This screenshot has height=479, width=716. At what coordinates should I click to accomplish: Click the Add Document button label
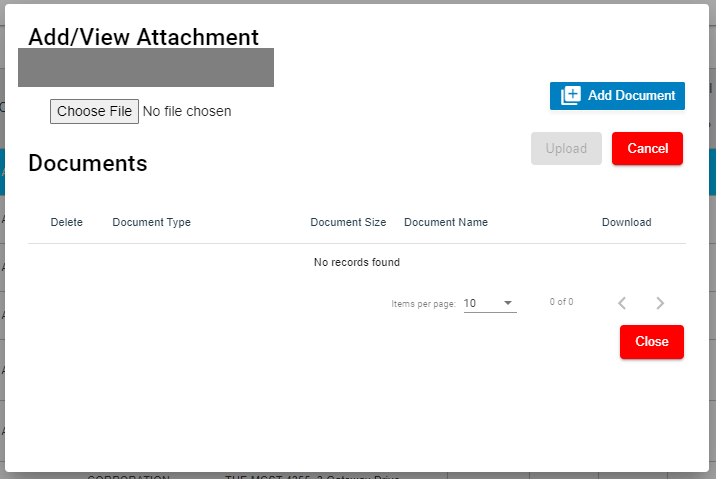(x=631, y=96)
